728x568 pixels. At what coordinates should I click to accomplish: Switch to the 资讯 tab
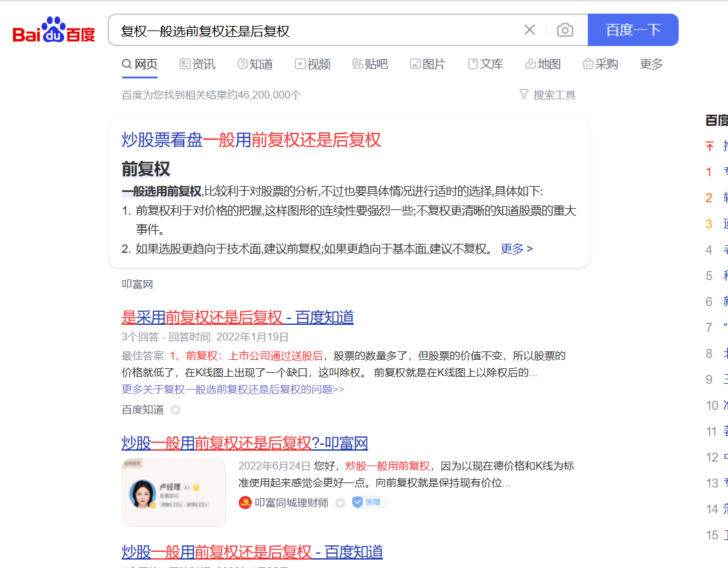coord(197,64)
